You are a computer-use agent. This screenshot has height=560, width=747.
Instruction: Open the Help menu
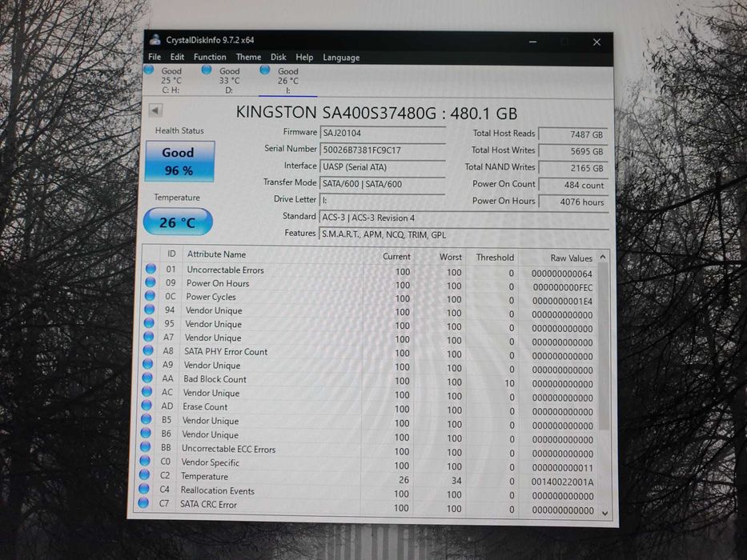(x=304, y=57)
